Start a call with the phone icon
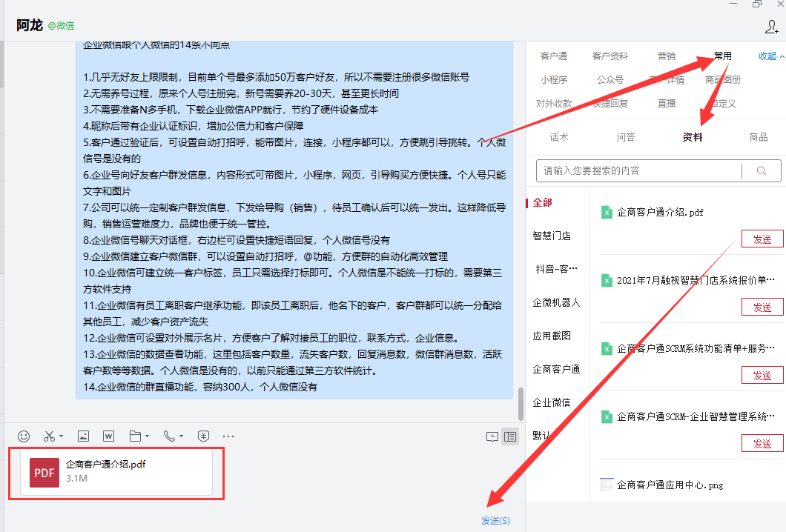 pyautogui.click(x=169, y=436)
